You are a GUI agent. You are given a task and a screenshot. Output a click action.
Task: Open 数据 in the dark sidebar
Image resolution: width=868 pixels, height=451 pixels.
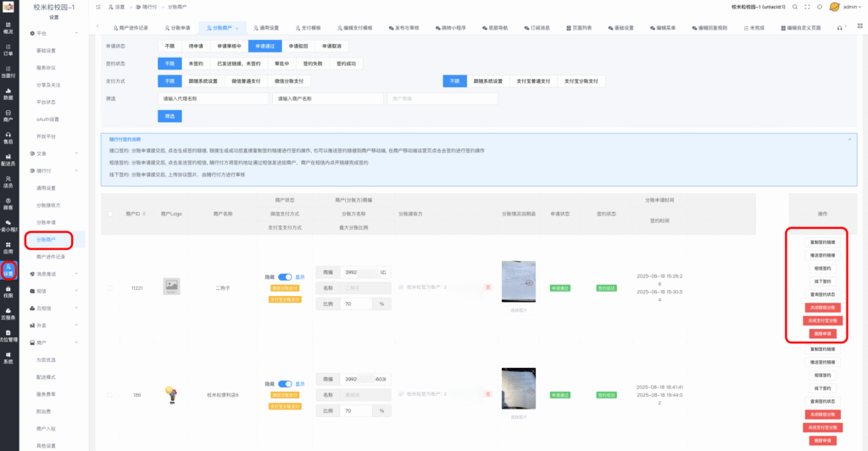pos(8,93)
